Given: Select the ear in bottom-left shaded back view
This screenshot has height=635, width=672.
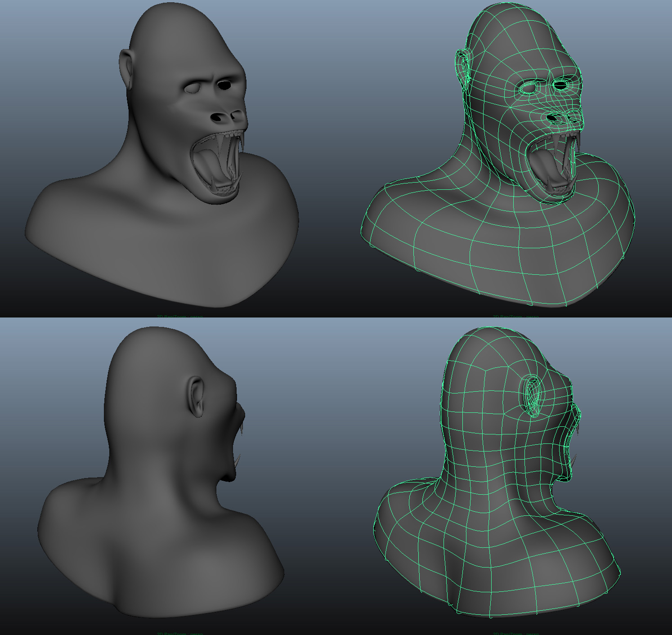Looking at the screenshot, I should (x=196, y=396).
